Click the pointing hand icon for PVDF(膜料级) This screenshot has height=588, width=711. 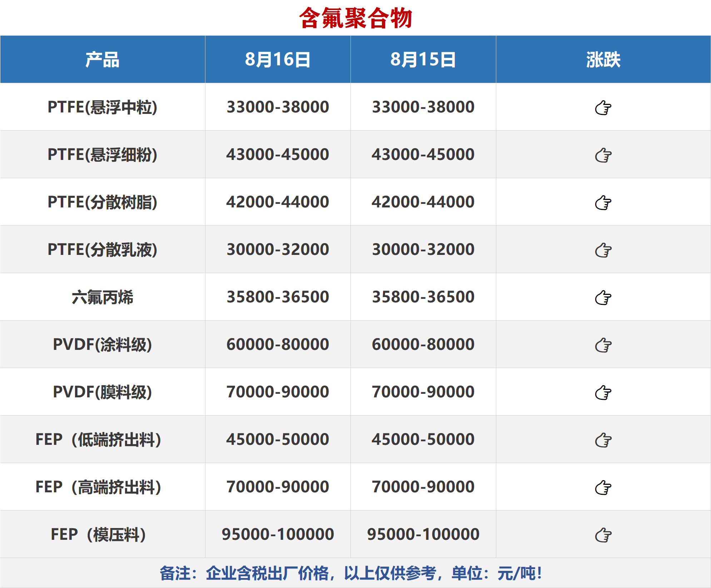tap(603, 392)
